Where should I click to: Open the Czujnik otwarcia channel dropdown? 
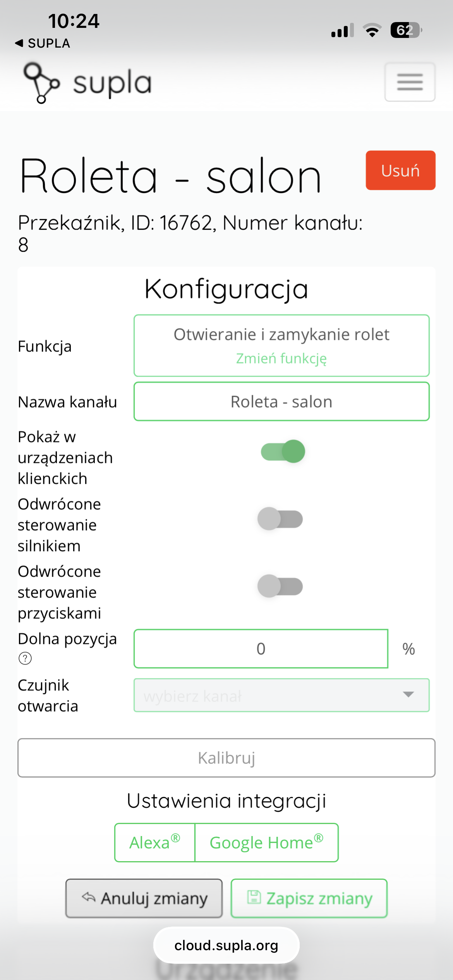point(281,695)
